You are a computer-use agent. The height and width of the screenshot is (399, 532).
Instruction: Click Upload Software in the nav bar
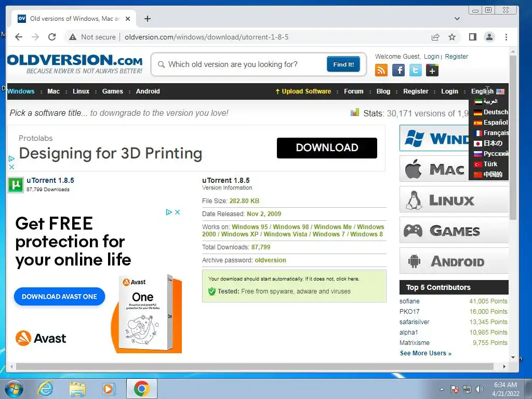tap(303, 91)
